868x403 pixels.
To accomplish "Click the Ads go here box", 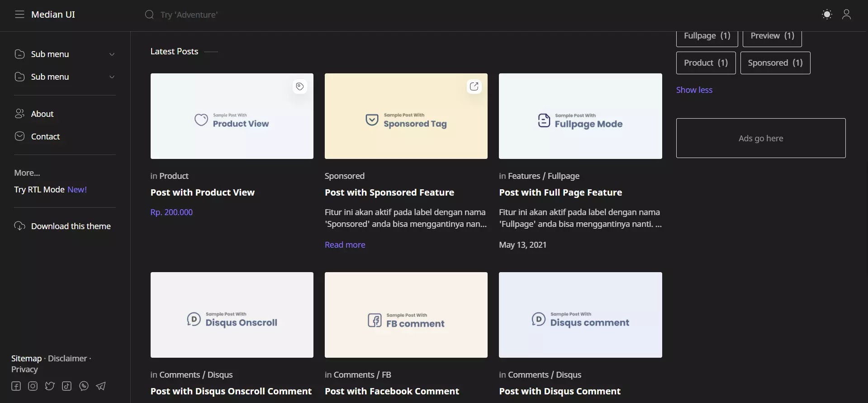I will tap(761, 138).
